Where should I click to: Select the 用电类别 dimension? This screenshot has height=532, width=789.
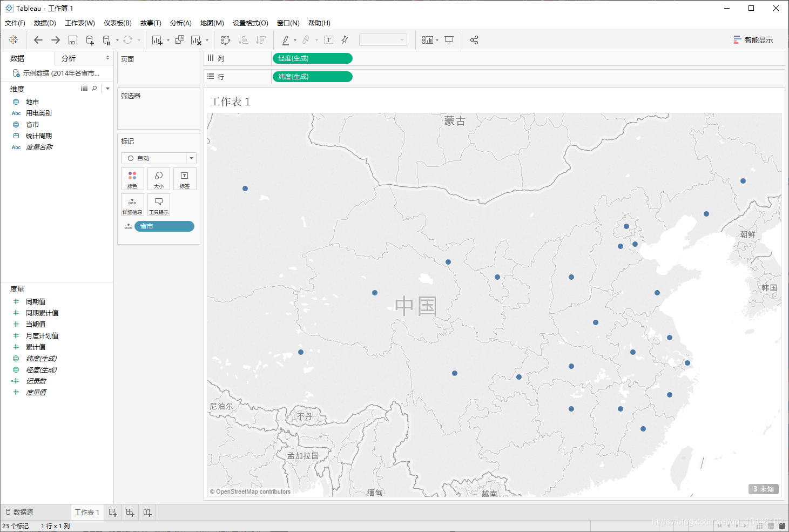(39, 113)
